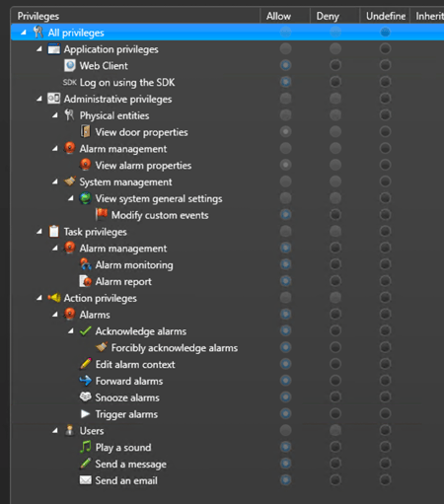The image size is (444, 504).
Task: Click the SDK icon beside Log on
Action: pyautogui.click(x=70, y=82)
